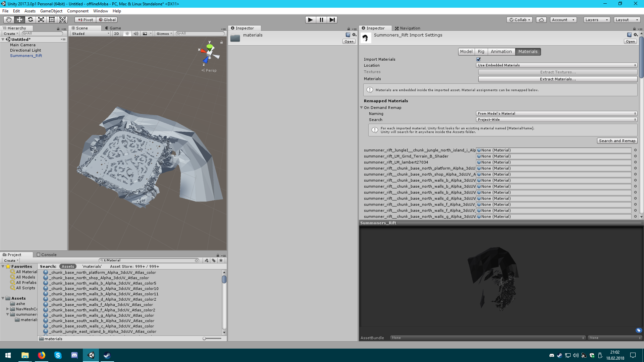Select the Model import tab
This screenshot has width=644, height=362.
click(466, 52)
